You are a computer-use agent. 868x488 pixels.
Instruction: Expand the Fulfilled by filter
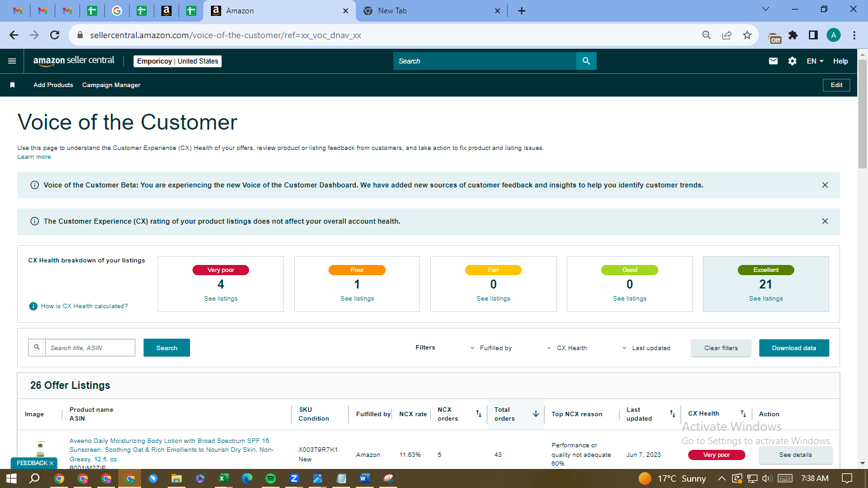click(x=491, y=348)
